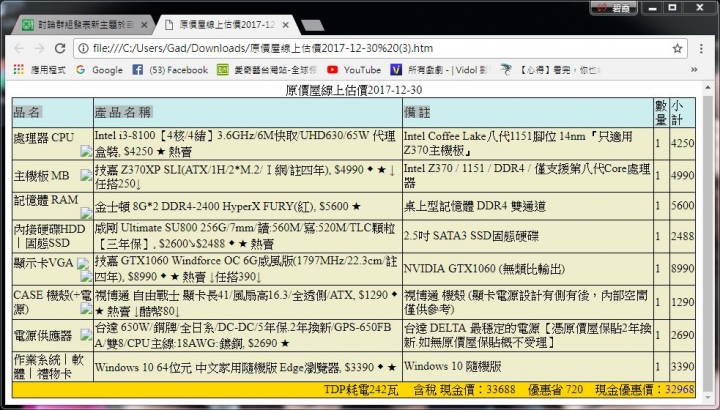Click the Intel Coffee Lake 八代1151腳位 note
The width and height of the screenshot is (720, 410).
pyautogui.click(x=518, y=143)
